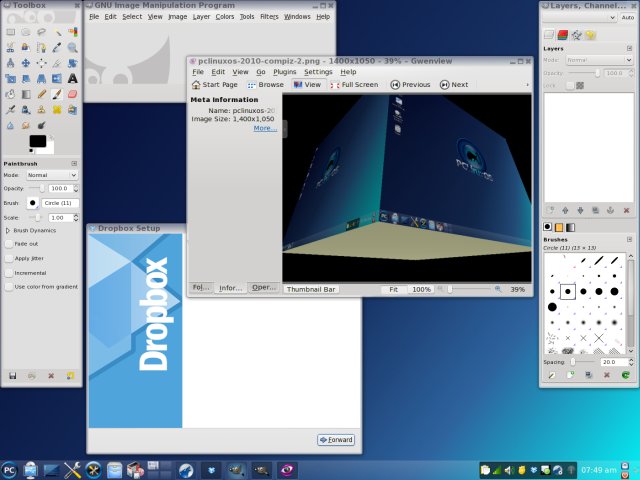Select the Zoom magnifier tool in Toolbox
Screen dimensions: 640x480
73,47
